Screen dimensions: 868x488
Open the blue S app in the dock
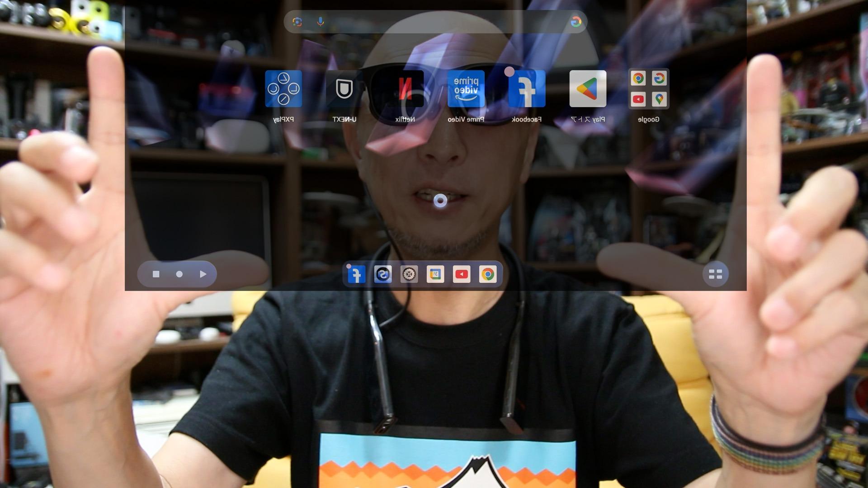[x=382, y=274]
